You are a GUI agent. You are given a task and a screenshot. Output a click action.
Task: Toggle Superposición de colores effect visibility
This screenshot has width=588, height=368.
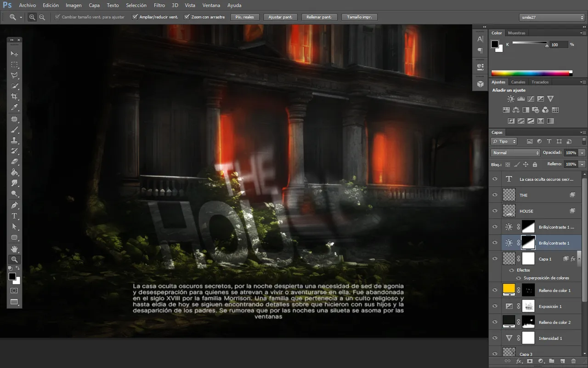point(519,278)
